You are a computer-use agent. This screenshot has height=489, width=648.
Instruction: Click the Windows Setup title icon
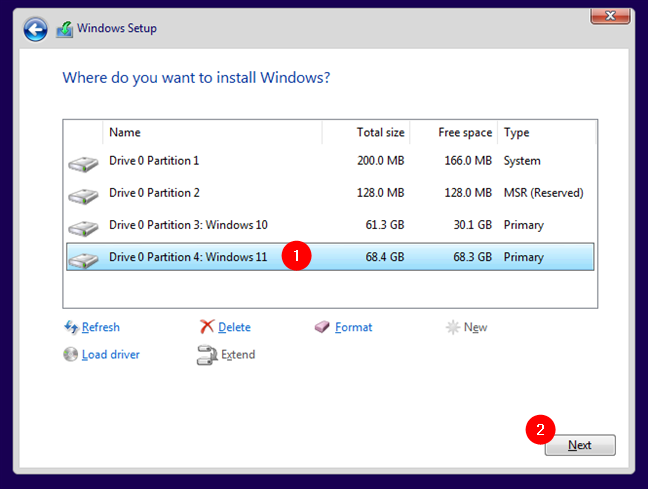[64, 29]
